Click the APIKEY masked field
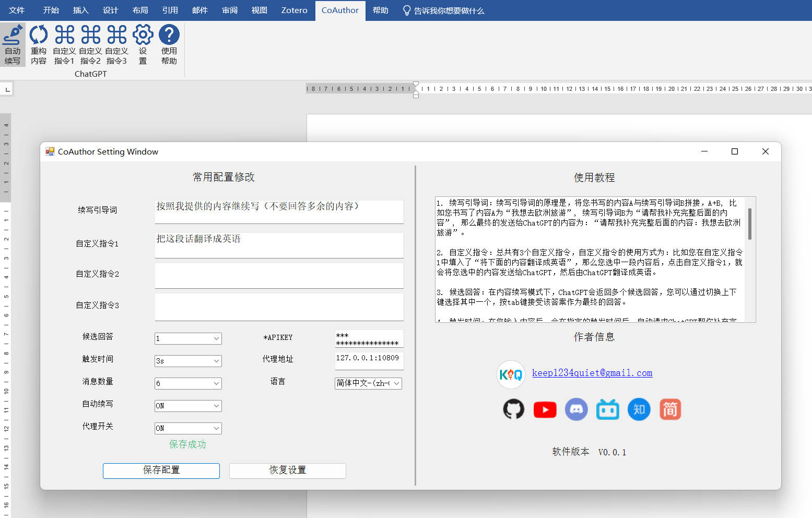Viewport: 812px width, 518px height. click(x=369, y=338)
